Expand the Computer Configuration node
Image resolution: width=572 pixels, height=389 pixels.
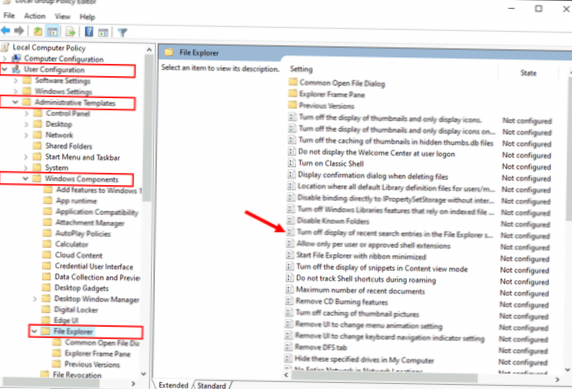(5, 58)
